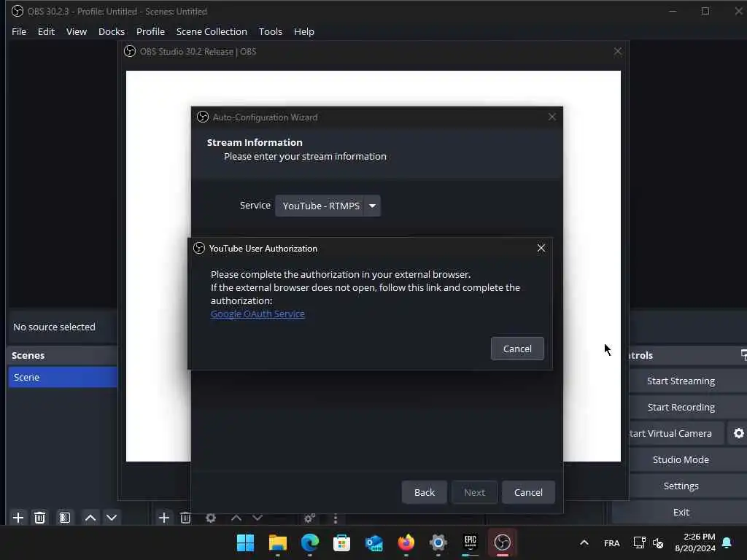Image resolution: width=747 pixels, height=560 pixels.
Task: Open the Google OAuth Service link
Action: point(258,314)
